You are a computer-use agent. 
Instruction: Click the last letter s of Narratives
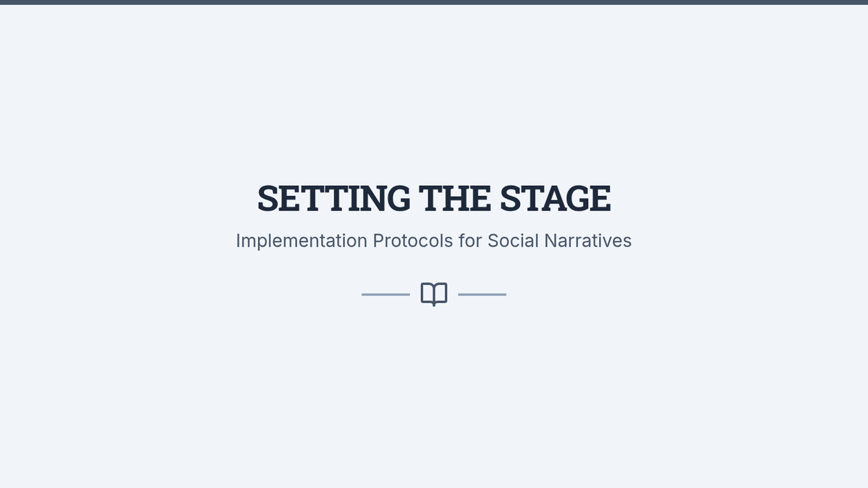pyautogui.click(x=627, y=242)
